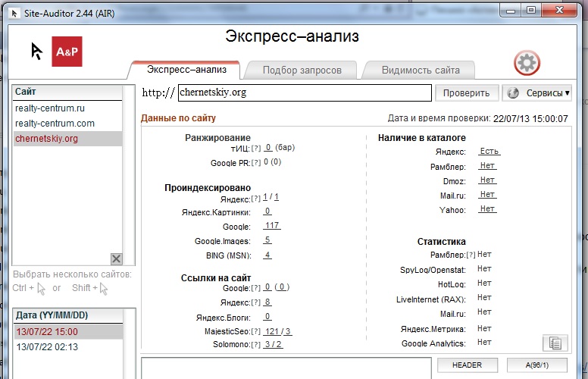
Task: Copy results with the clipboard icon
Action: 555,343
